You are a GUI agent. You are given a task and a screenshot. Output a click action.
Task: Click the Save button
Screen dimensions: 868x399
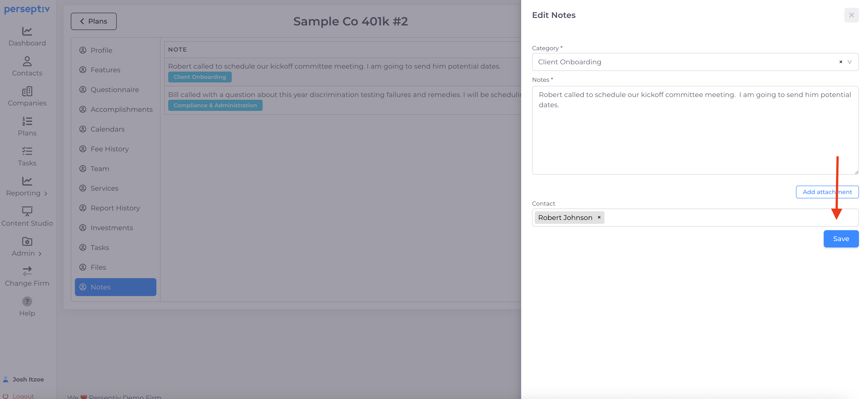[841, 239]
